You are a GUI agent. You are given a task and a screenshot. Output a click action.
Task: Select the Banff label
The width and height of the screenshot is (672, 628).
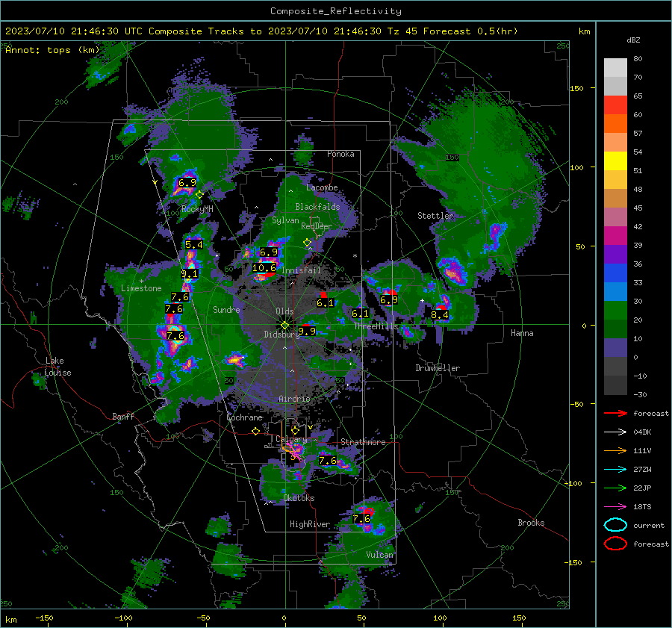pos(123,416)
